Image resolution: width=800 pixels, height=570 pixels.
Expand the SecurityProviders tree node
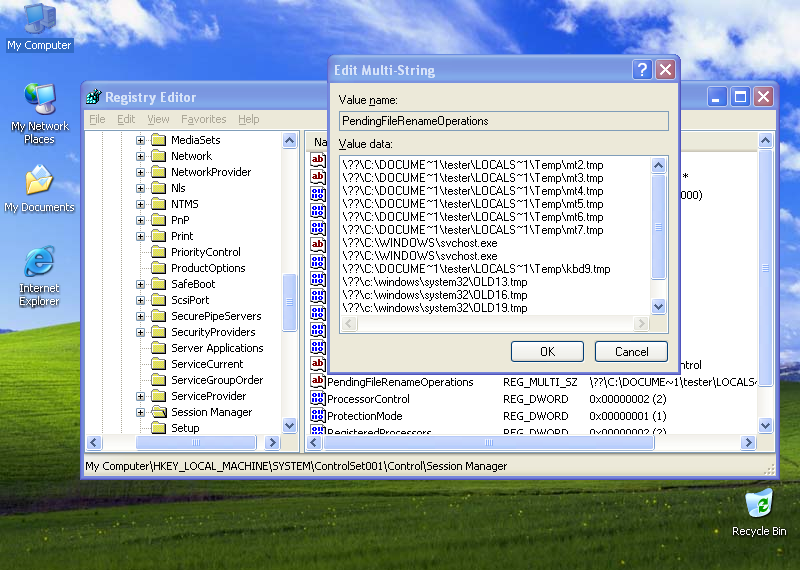tap(140, 332)
